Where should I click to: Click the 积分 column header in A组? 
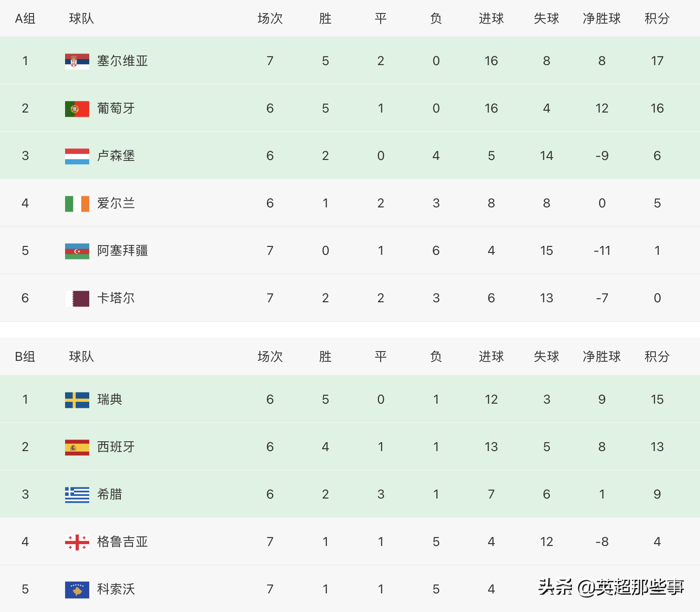click(657, 19)
